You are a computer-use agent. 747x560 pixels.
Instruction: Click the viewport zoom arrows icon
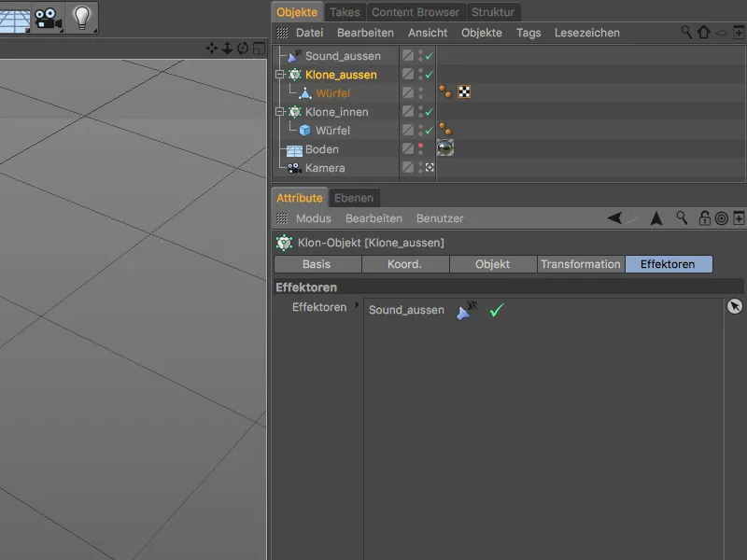(227, 49)
